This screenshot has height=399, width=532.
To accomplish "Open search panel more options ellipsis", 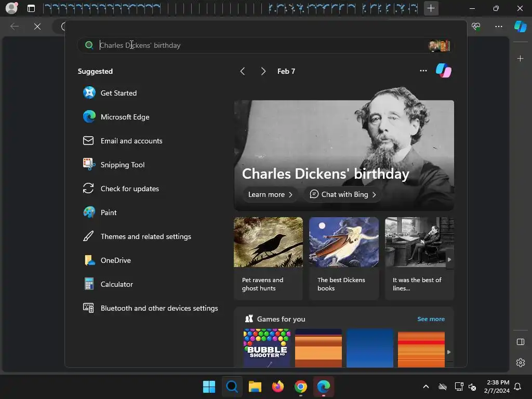I will 423,71.
